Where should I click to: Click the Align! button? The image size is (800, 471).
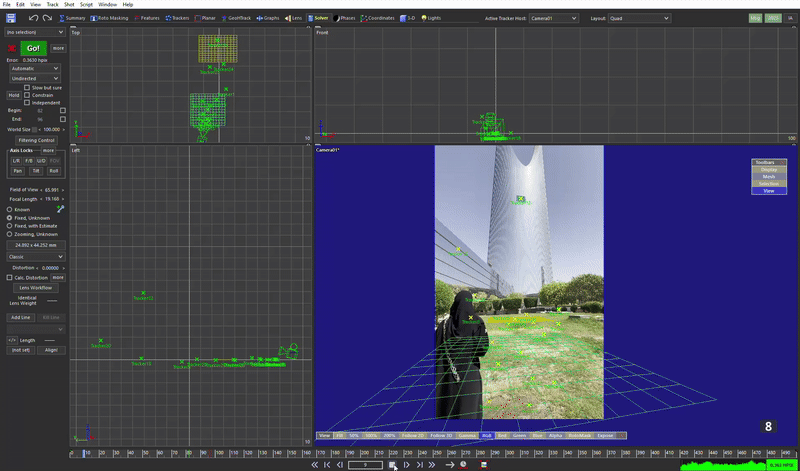51,350
